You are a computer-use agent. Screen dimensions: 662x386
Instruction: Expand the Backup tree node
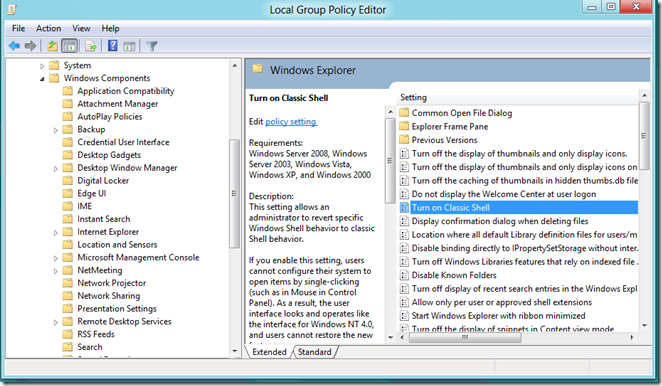pyautogui.click(x=56, y=130)
